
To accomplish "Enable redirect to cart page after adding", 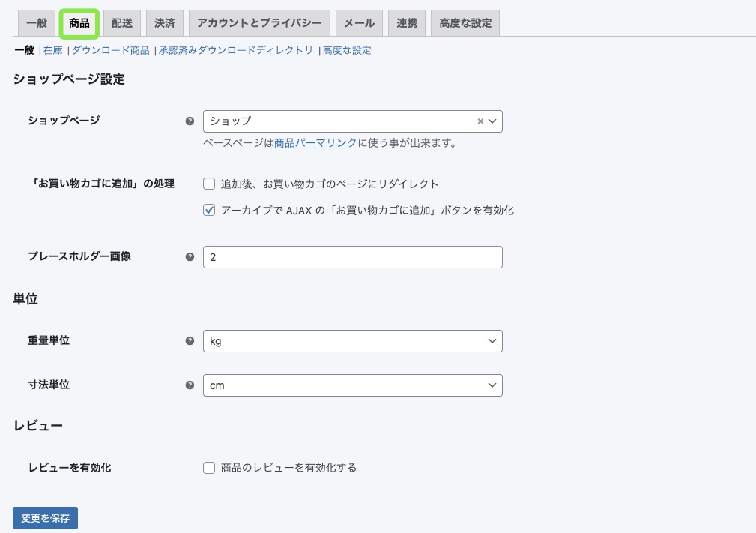I will coord(209,184).
